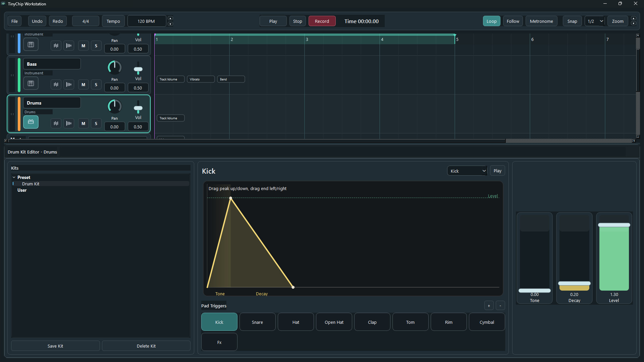The image size is (644, 362).
Task: Open the Kick pad selection dropdown
Action: pyautogui.click(x=467, y=171)
